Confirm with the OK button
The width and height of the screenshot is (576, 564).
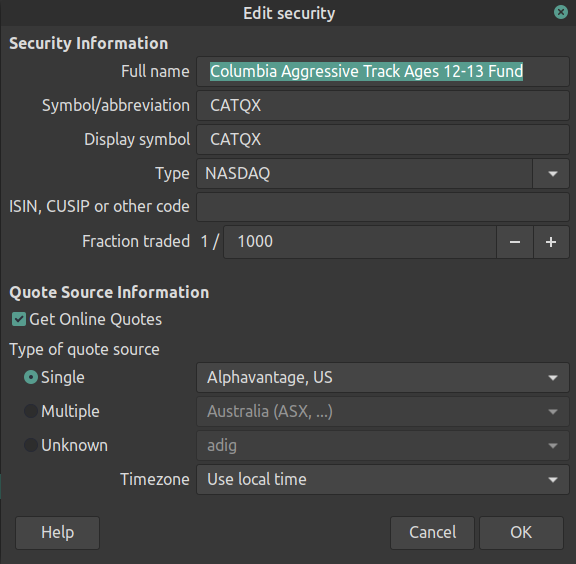coord(521,532)
